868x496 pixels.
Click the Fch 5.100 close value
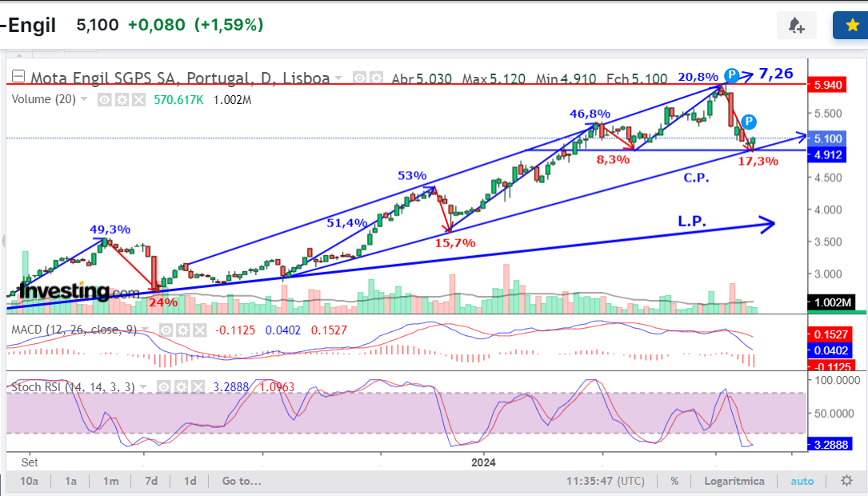pos(637,78)
